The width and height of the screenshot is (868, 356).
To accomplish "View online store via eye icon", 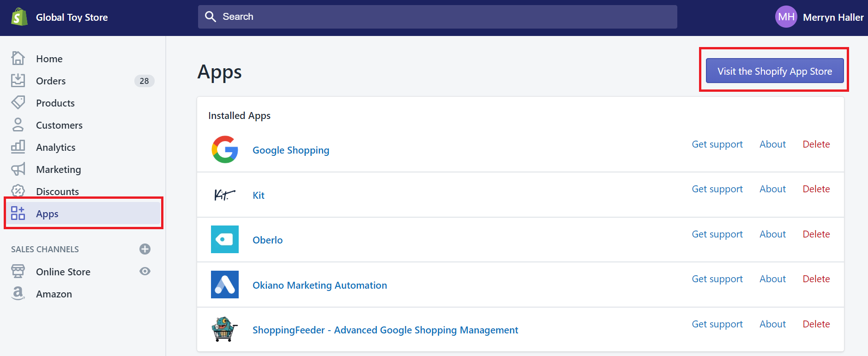I will pos(145,271).
